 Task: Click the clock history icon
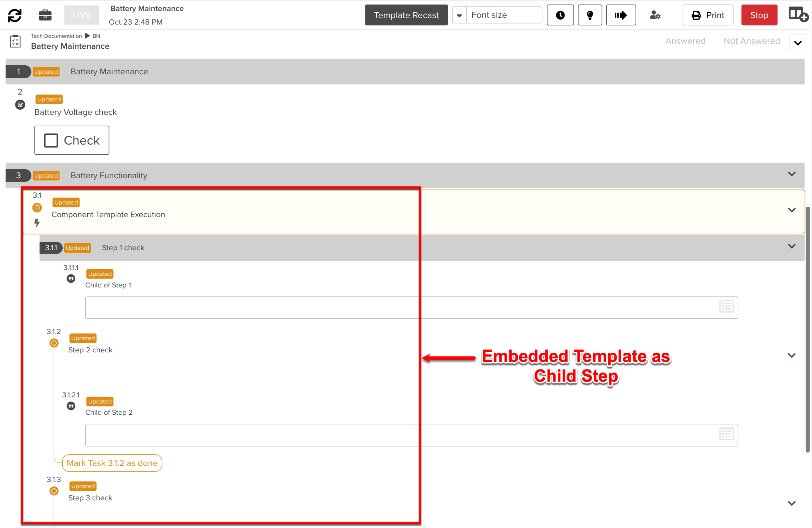[560, 15]
